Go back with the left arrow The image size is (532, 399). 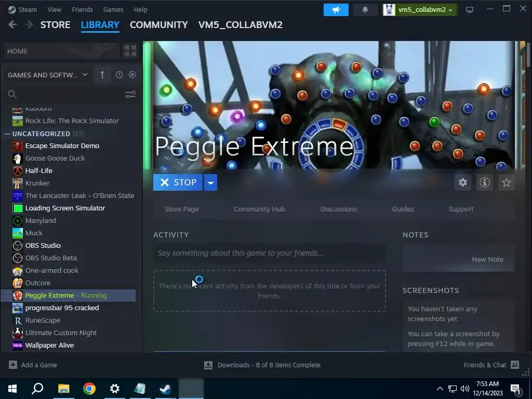click(12, 25)
